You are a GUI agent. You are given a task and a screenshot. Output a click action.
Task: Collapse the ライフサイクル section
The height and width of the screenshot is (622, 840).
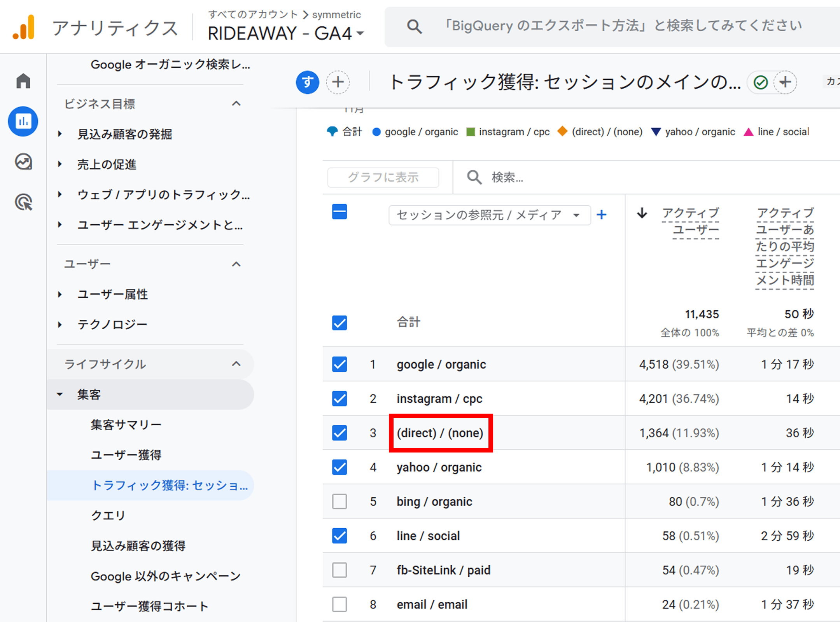[236, 364]
